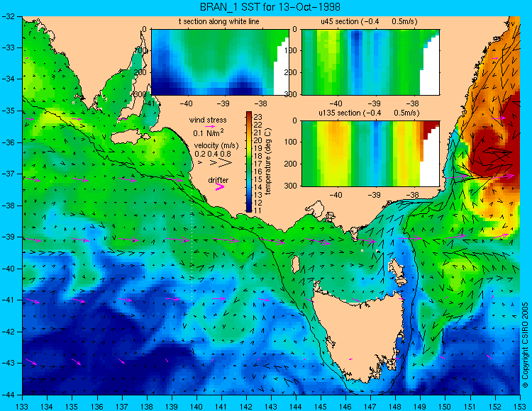Click longitude tick label 140
The height and width of the screenshot is (411, 532).
[196, 406]
